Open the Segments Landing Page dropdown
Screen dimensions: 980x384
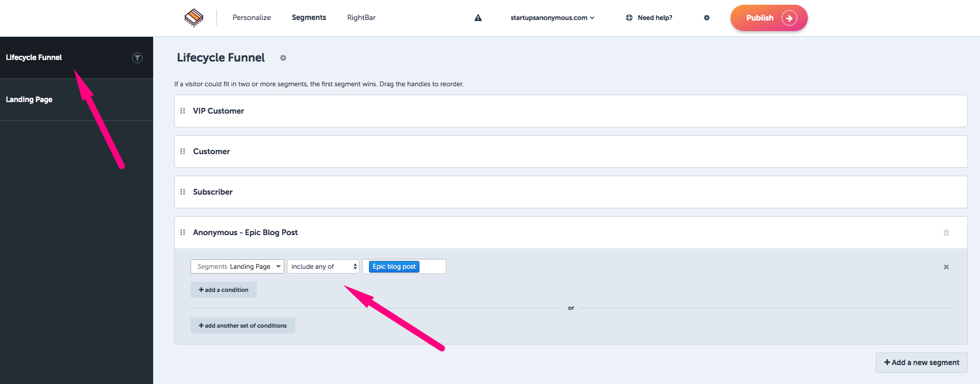coord(237,267)
